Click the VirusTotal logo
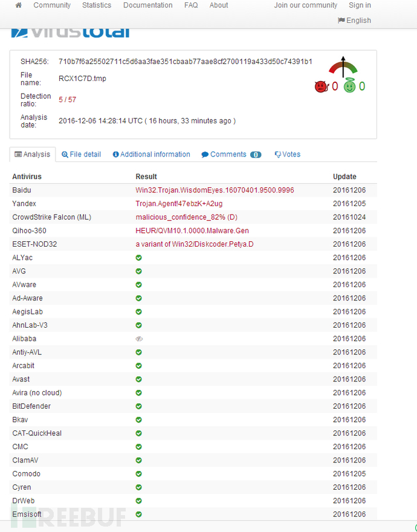The height and width of the screenshot is (532, 417). pos(71,33)
